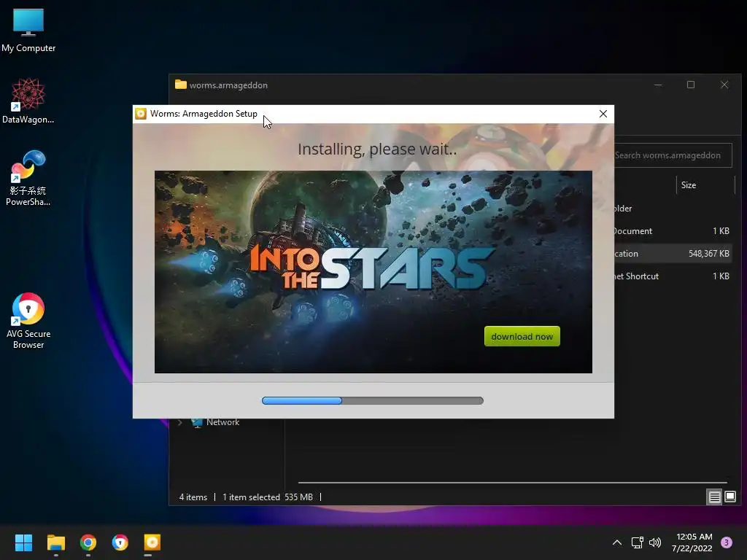Expand the Network tree node
Screen dimensions: 747x560
(180, 422)
